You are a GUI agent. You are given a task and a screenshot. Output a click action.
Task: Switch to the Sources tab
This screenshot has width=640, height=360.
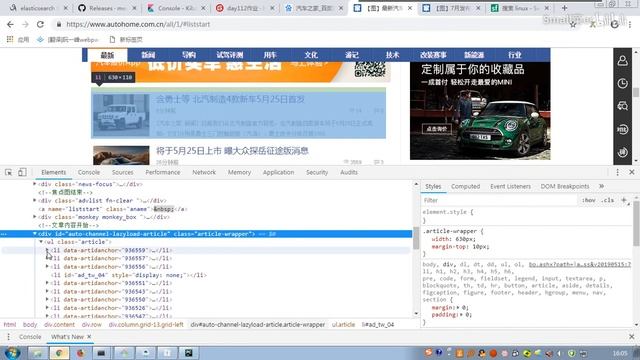coord(122,172)
